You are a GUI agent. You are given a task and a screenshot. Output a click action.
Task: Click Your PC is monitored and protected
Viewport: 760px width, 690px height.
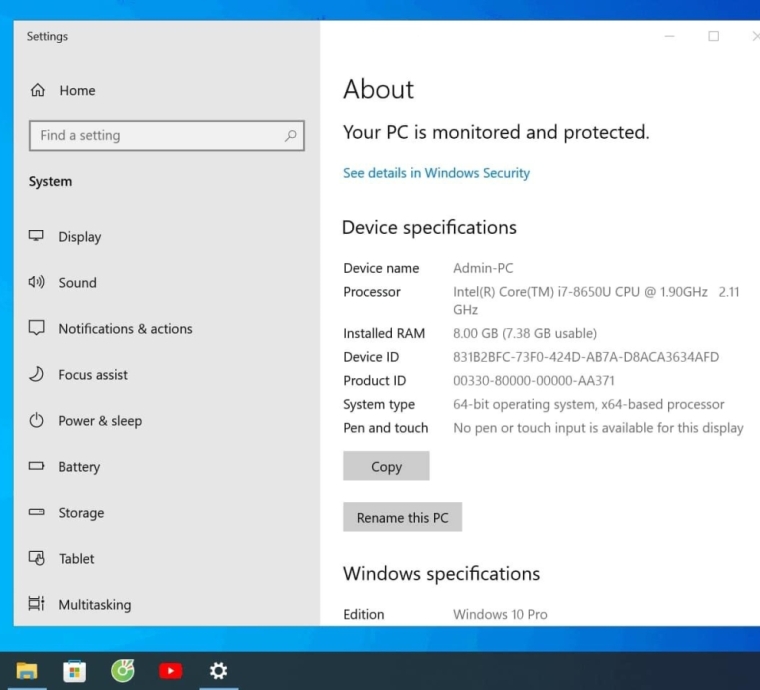click(x=496, y=132)
